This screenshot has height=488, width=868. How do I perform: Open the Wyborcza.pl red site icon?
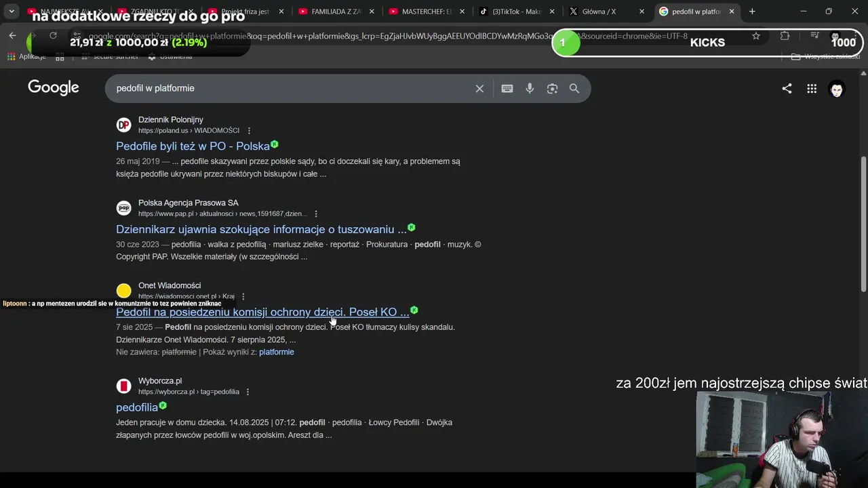pos(123,386)
